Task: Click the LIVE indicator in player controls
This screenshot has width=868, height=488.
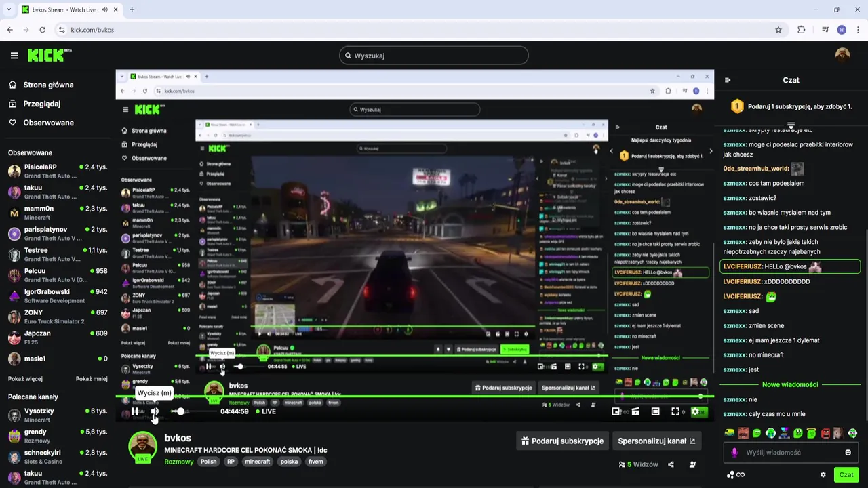Action: [266, 411]
